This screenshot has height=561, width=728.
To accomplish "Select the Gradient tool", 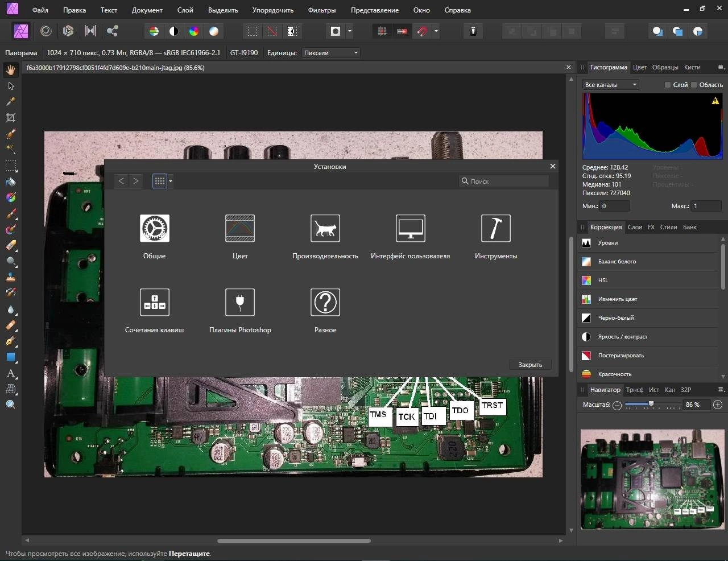I will click(11, 197).
